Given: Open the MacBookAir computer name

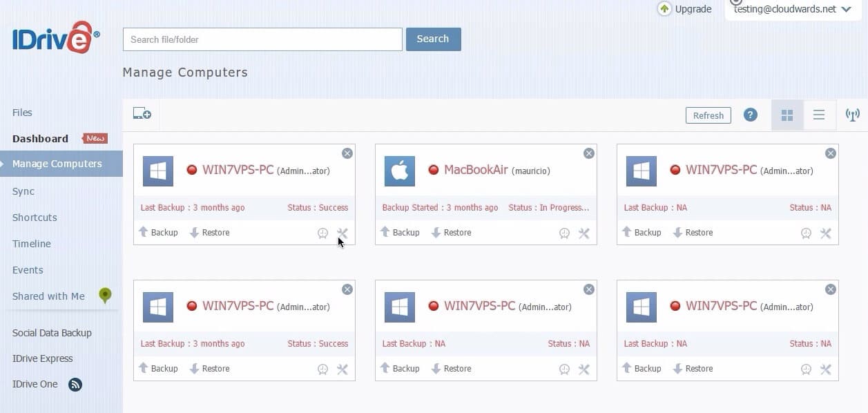Looking at the screenshot, I should point(476,170).
